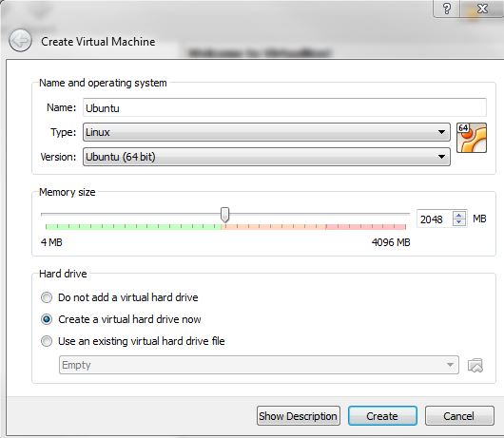Click the red zone of the memory scale

point(366,227)
